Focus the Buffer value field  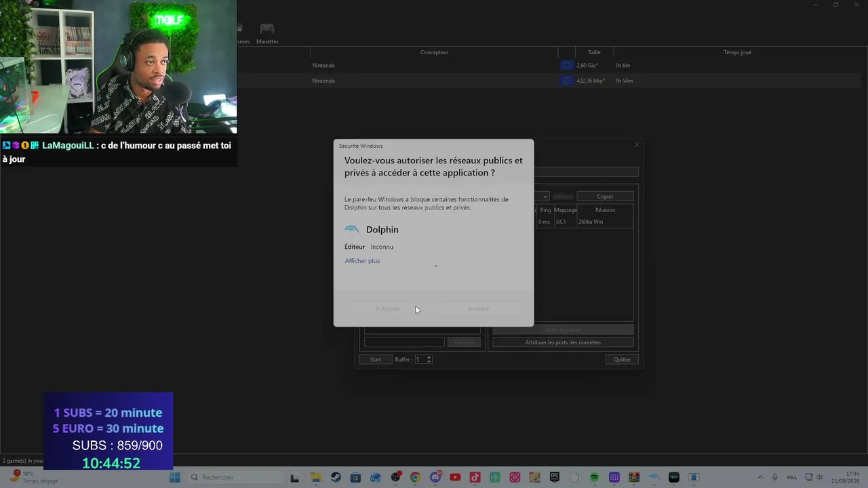(420, 360)
